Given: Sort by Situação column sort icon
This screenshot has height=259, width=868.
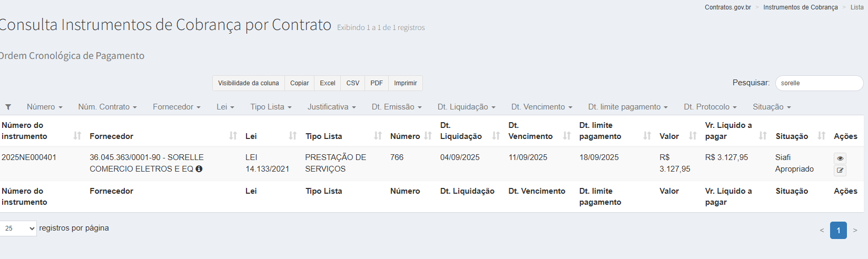Looking at the screenshot, I should [821, 136].
